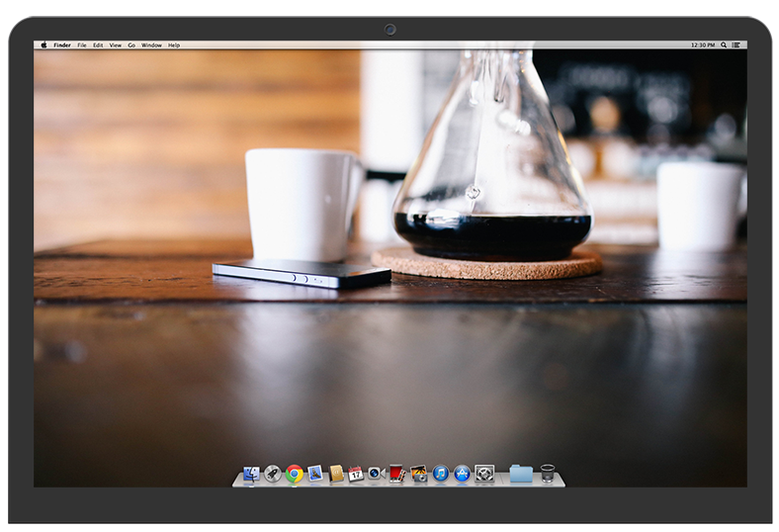Open the Trash in the dock
The width and height of the screenshot is (779, 532).
[548, 474]
